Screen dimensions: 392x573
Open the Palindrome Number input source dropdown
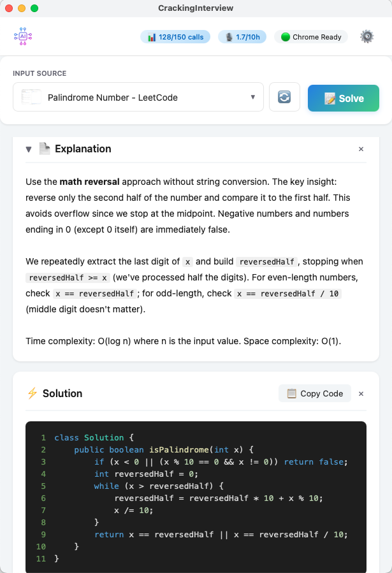tap(138, 97)
